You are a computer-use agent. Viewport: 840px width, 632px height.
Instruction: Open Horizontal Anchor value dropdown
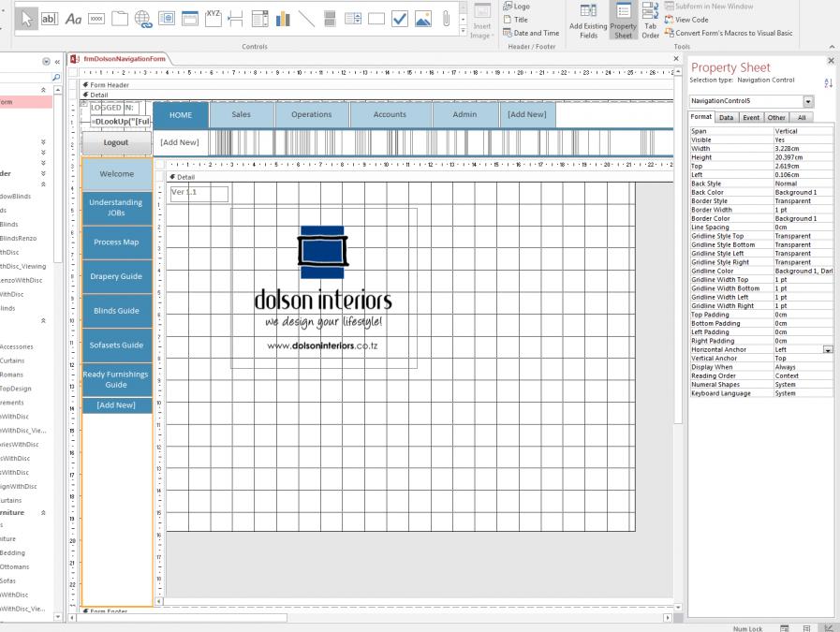click(x=828, y=350)
